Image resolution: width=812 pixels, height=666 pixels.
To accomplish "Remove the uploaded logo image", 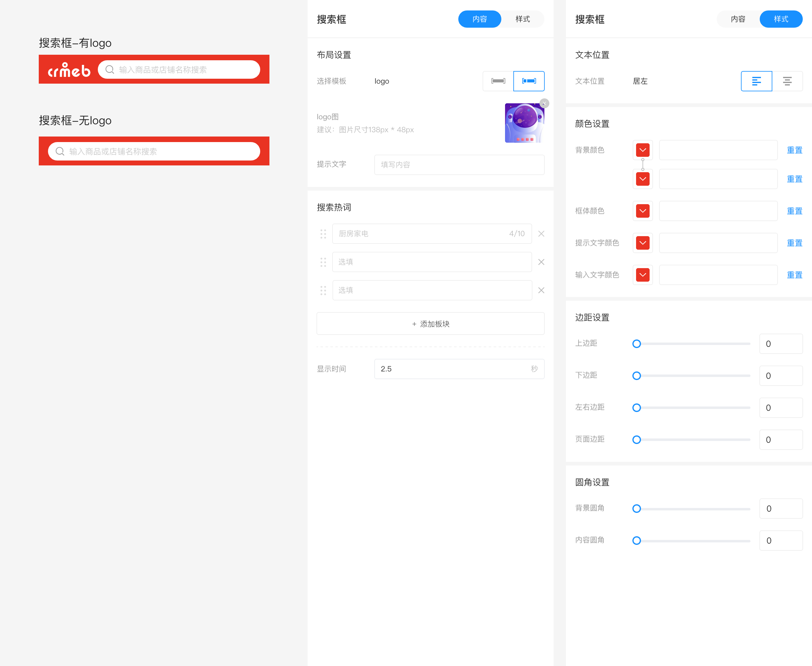I will click(x=544, y=103).
